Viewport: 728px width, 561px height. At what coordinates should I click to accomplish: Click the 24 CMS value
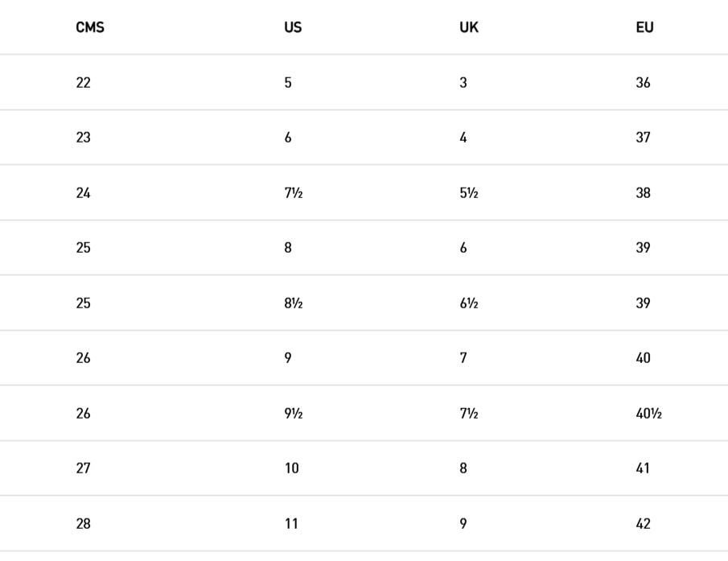(83, 192)
